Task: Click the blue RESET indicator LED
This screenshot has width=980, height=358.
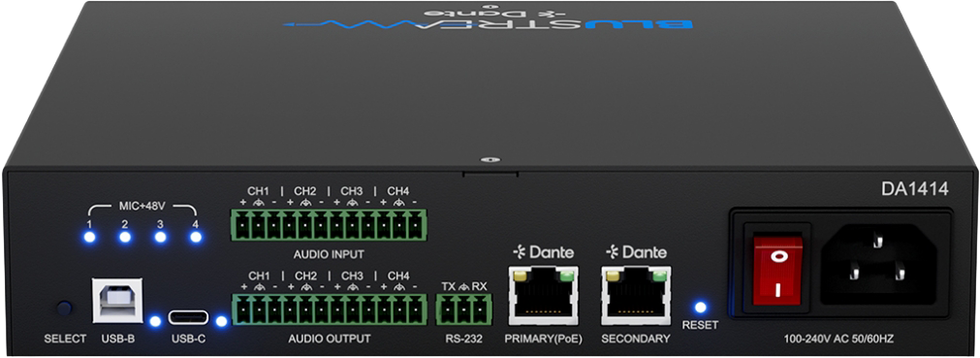Action: (x=701, y=308)
